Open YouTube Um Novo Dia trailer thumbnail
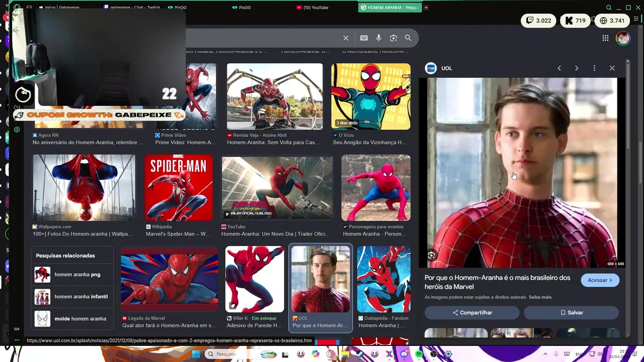The height and width of the screenshot is (362, 644). (277, 188)
